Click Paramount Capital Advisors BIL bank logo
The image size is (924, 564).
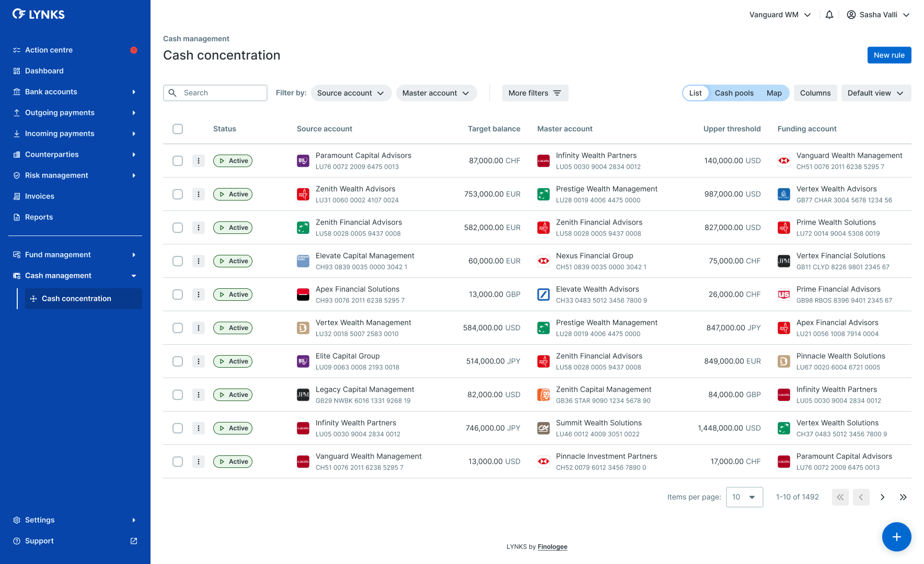coord(303,161)
